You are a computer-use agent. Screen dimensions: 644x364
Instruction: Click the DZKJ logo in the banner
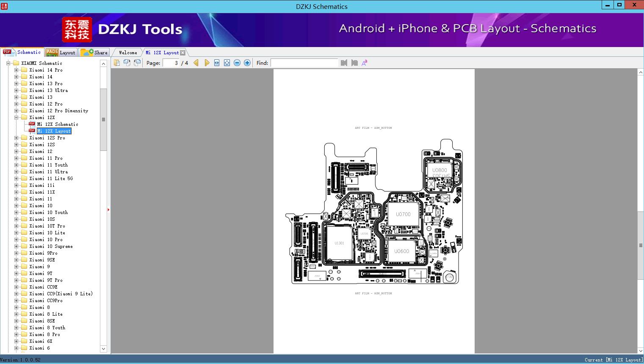tap(77, 29)
